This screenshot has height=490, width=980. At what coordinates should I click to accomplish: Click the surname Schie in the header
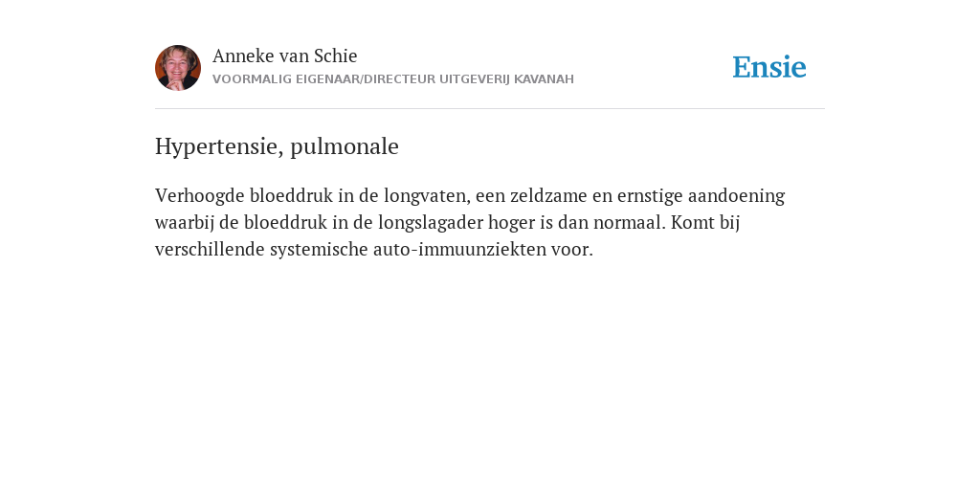tap(335, 56)
